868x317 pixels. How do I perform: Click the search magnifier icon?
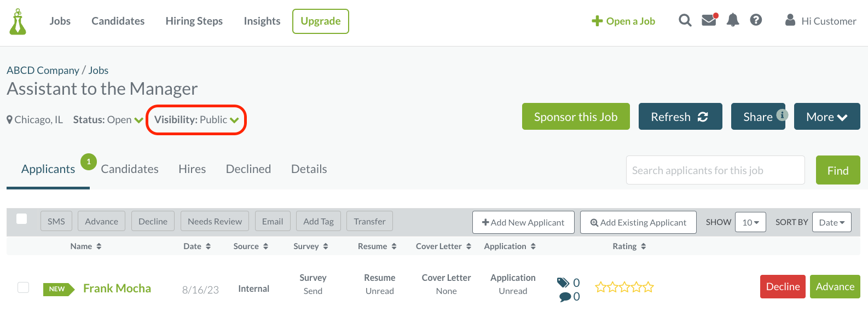685,20
